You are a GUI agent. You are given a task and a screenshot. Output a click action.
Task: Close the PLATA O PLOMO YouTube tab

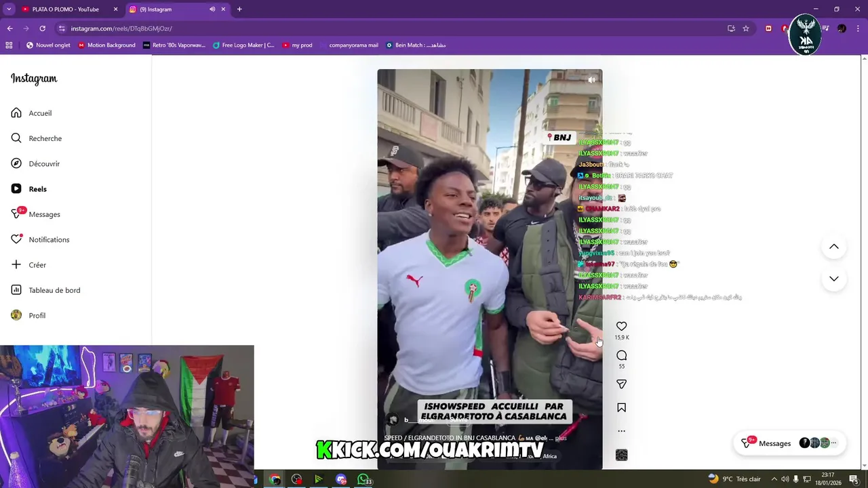(115, 9)
